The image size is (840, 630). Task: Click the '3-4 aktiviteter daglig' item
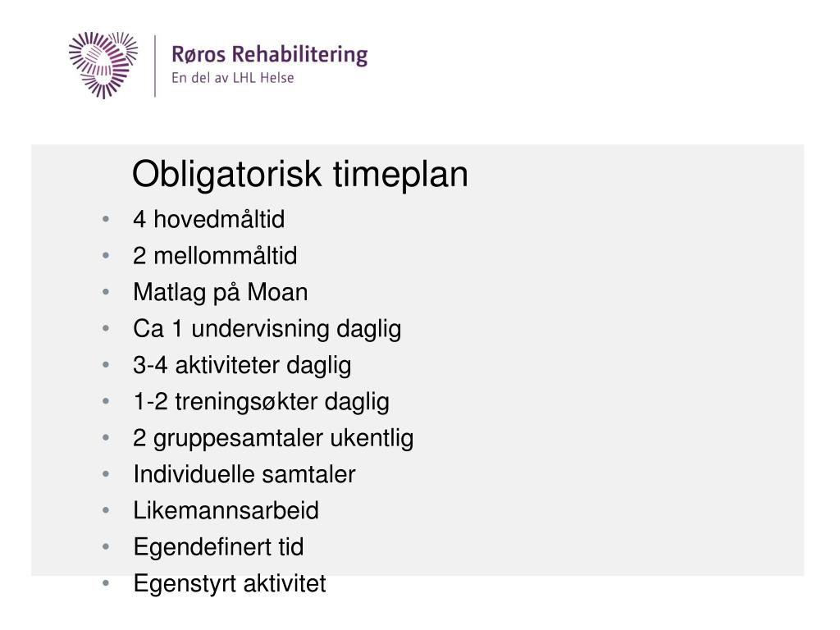tap(242, 365)
